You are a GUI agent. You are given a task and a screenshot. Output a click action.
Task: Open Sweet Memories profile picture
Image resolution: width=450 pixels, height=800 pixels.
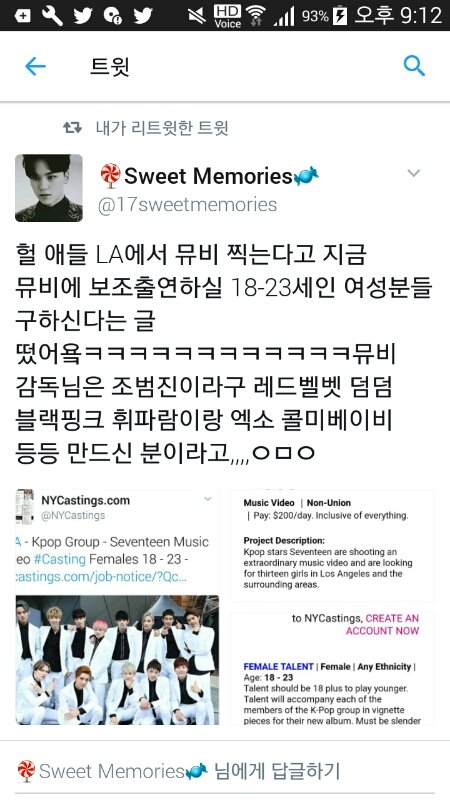(49, 188)
